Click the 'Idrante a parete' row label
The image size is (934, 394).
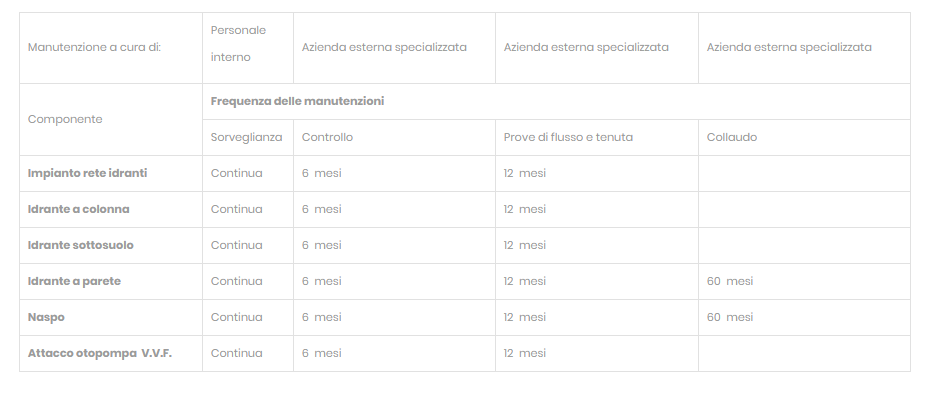click(x=74, y=281)
